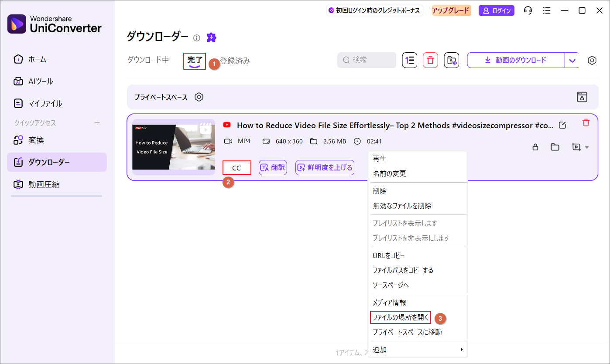Image resolution: width=610 pixels, height=364 pixels.
Task: Open downloader settings via the gear icon
Action: [x=592, y=61]
